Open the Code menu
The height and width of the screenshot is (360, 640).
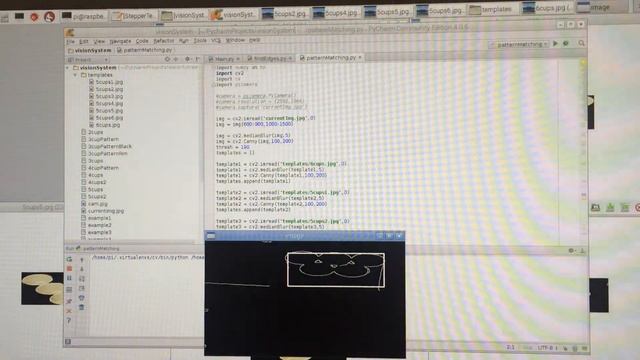(x=142, y=41)
